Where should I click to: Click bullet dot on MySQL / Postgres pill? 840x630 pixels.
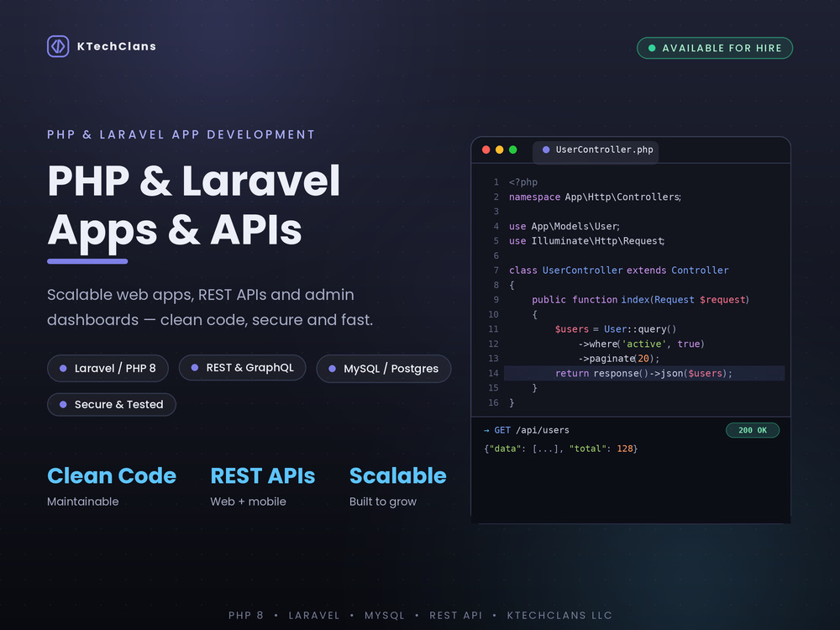click(x=332, y=369)
